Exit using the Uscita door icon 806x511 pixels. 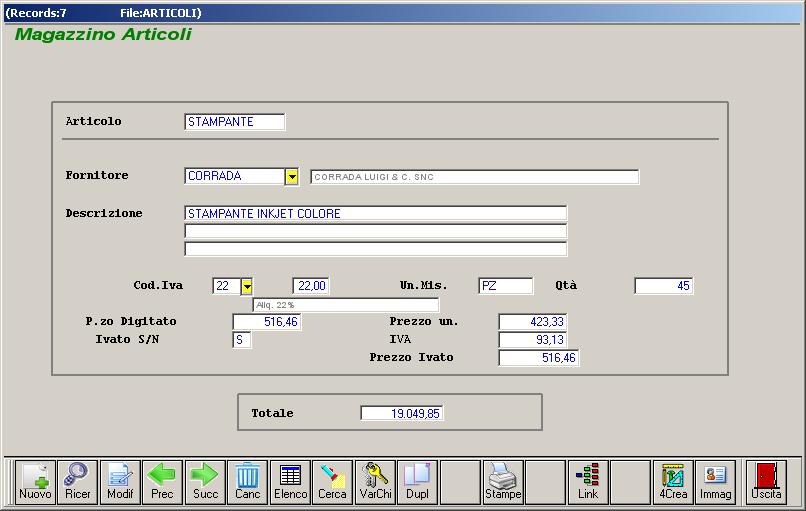coord(766,482)
